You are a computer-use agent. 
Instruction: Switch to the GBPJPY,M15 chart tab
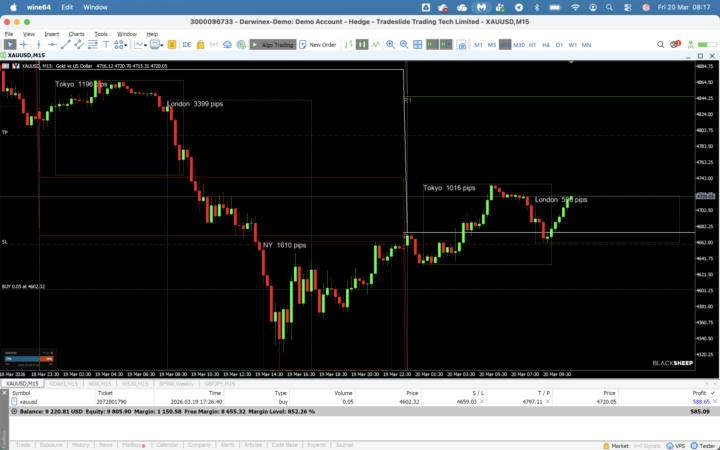pos(219,383)
